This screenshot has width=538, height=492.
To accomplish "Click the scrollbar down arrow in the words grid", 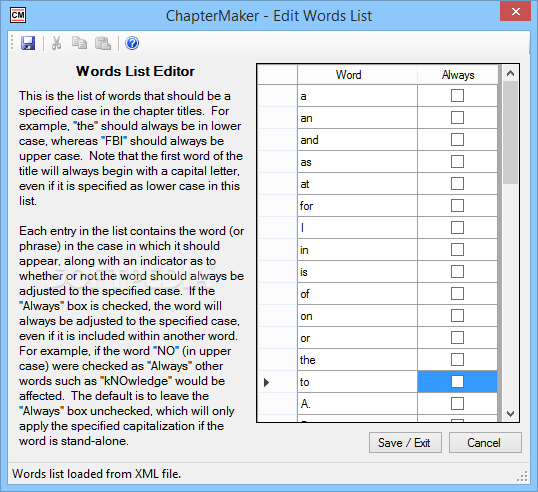I will (x=510, y=414).
